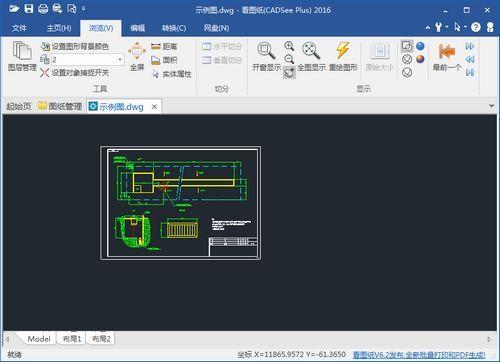Open the 图层管理 layer manager

pyautogui.click(x=22, y=56)
